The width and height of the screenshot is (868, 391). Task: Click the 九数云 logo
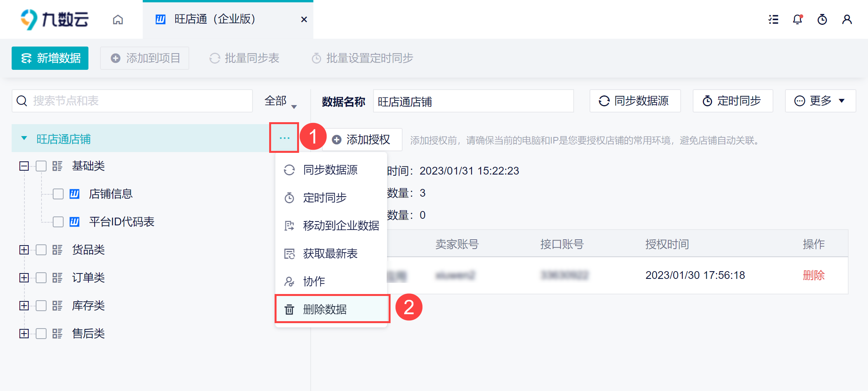point(54,19)
